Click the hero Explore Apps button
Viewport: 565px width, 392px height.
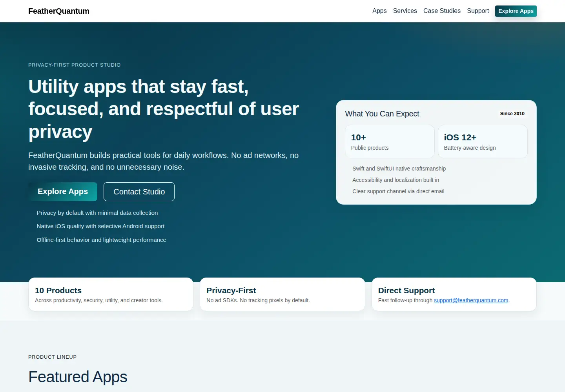[x=63, y=192]
